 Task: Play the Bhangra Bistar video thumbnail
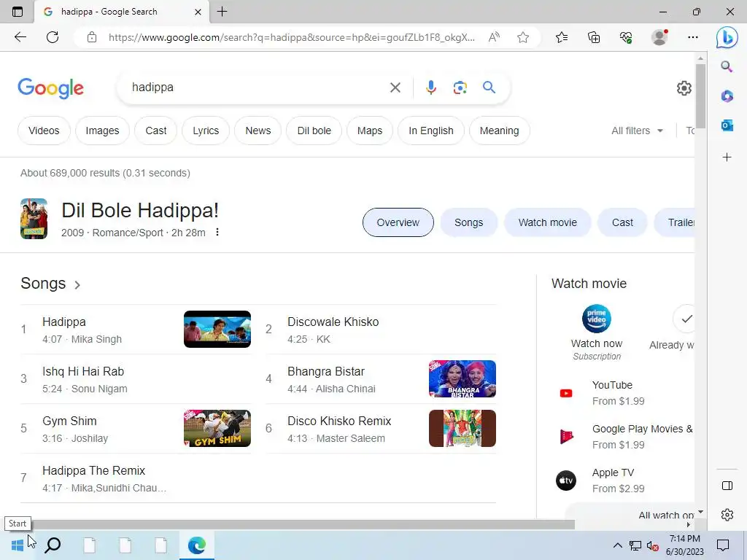pos(462,378)
